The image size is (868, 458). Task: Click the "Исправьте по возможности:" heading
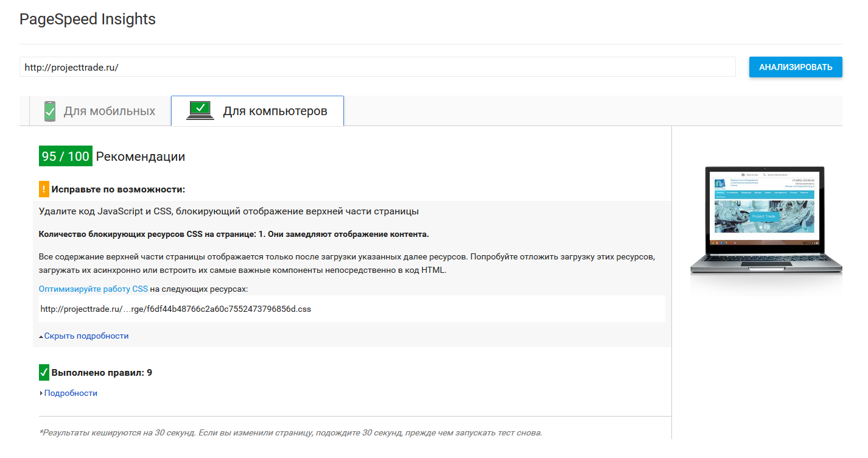coord(118,189)
